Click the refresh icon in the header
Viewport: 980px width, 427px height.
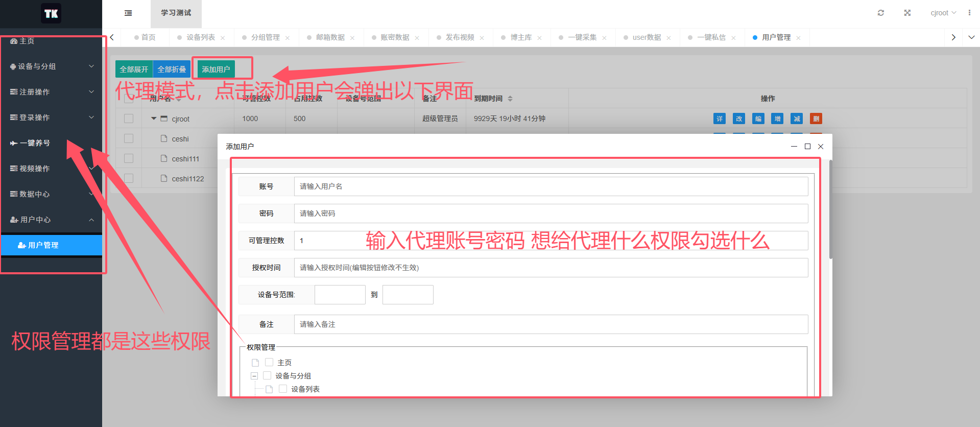881,13
